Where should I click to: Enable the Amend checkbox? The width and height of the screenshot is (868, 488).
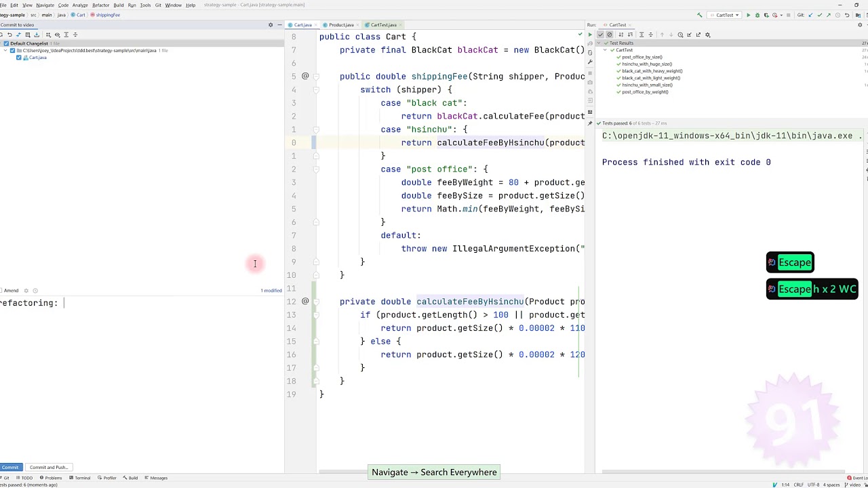click(1, 291)
